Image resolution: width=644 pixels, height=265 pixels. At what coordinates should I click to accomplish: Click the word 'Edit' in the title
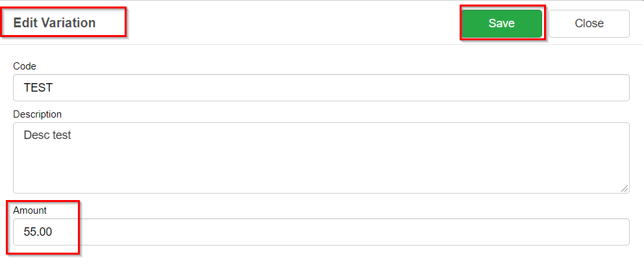click(25, 23)
